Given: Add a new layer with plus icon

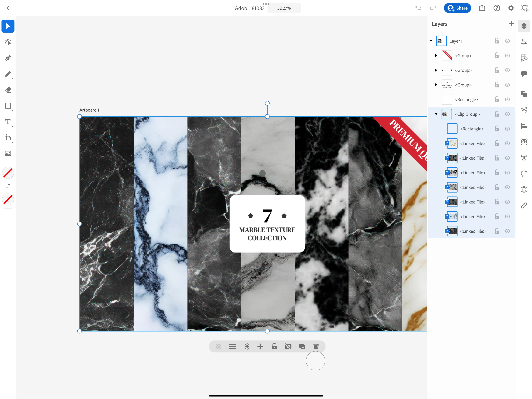Looking at the screenshot, I should [x=512, y=24].
